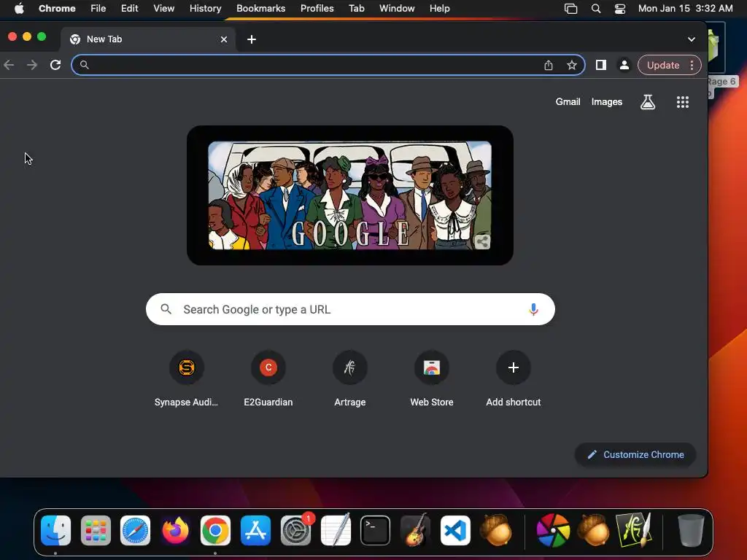Image resolution: width=747 pixels, height=560 pixels.
Task: Click Customize Chrome button
Action: [x=635, y=455]
